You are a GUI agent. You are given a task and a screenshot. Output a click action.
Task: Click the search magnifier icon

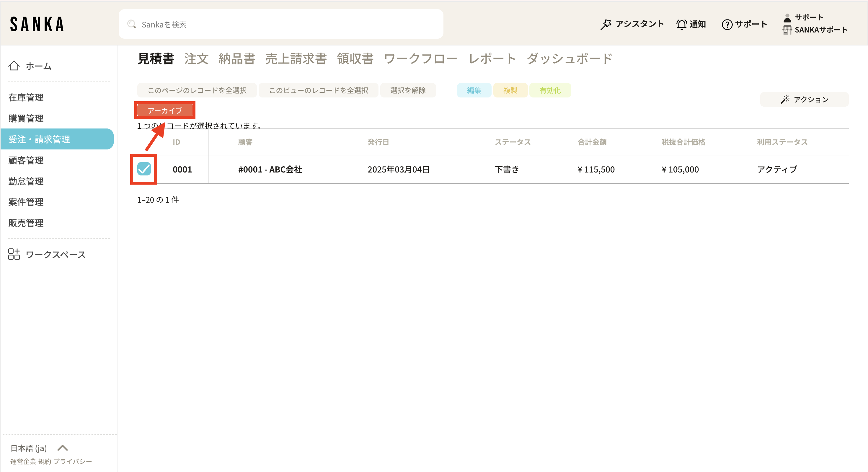click(x=131, y=24)
